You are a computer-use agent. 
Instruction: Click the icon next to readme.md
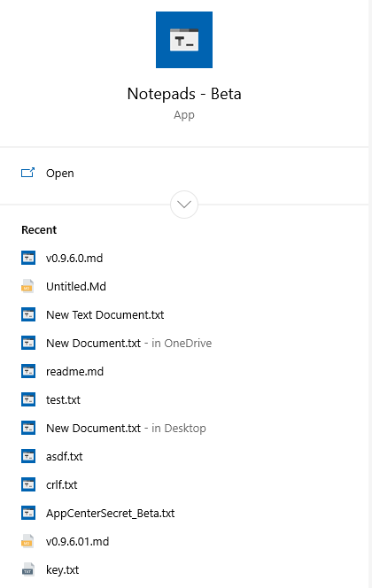28,371
